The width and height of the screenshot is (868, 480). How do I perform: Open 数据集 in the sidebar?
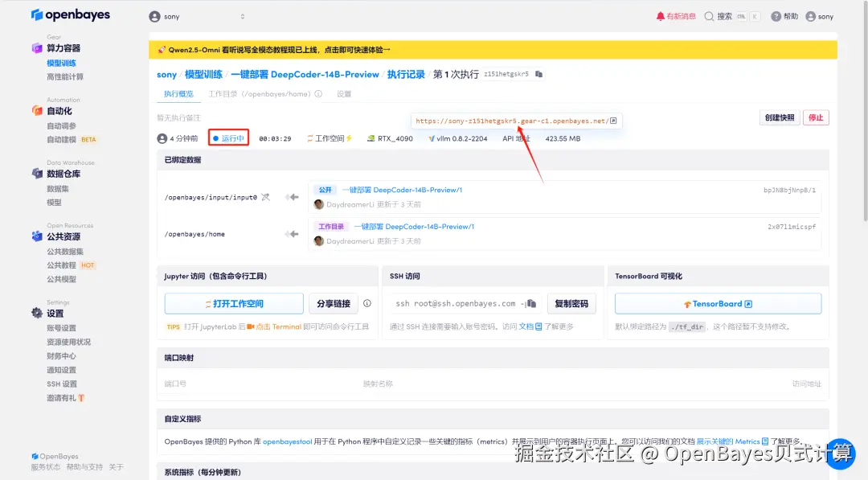58,189
